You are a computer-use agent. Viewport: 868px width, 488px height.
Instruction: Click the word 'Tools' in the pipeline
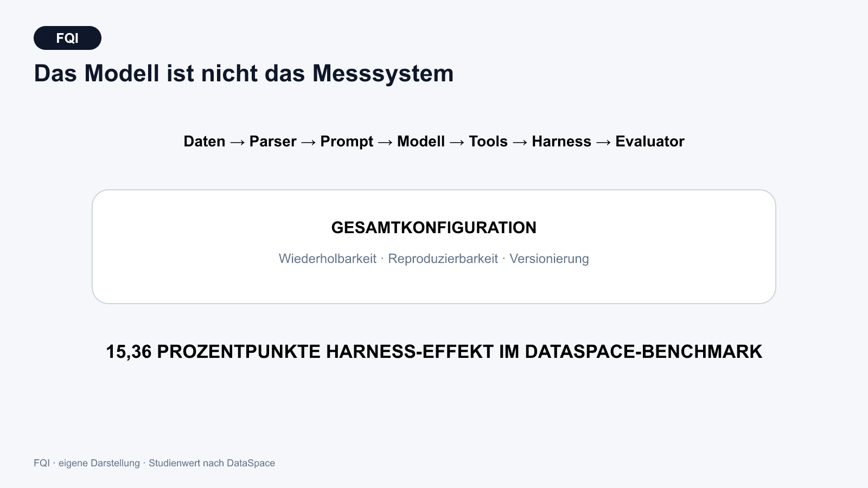pos(488,142)
